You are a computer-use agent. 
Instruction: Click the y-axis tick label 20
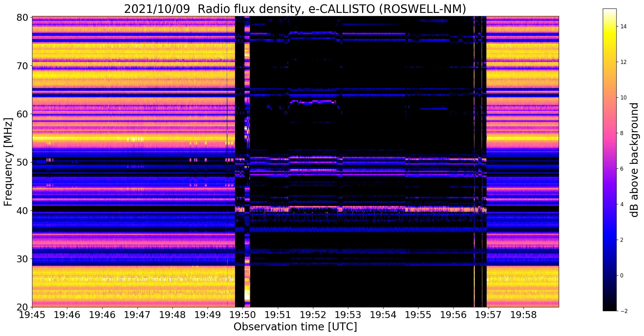click(22, 307)
